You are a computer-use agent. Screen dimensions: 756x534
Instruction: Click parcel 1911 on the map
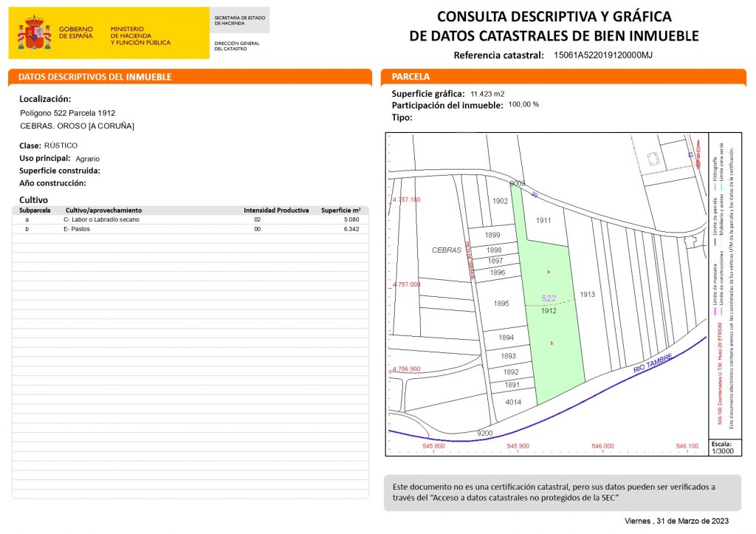click(544, 221)
